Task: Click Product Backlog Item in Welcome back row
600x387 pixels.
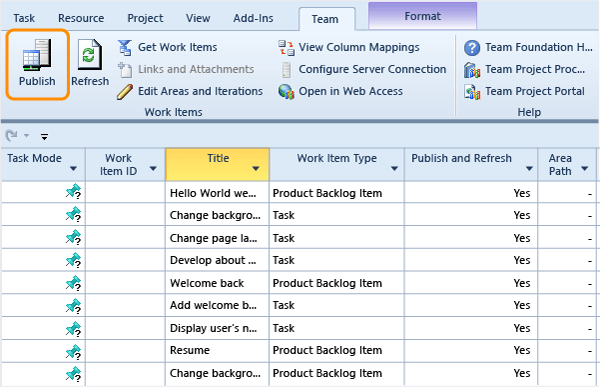Action: (327, 283)
